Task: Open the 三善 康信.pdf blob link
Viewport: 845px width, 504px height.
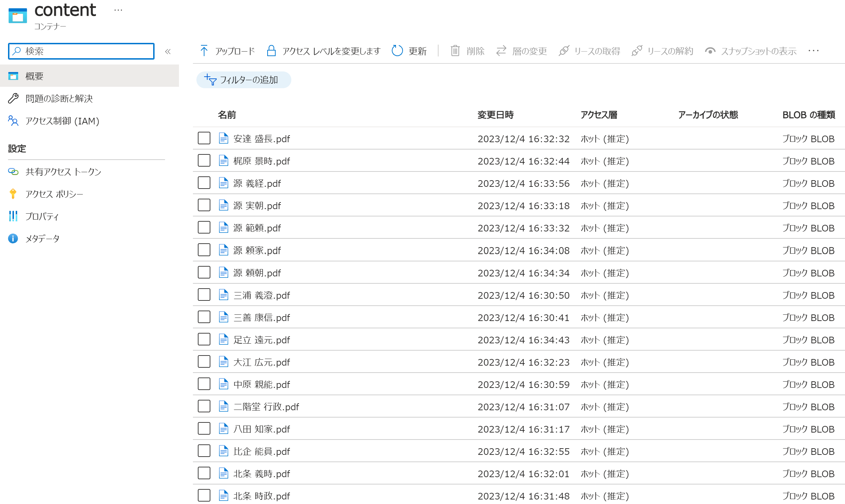Action: click(x=261, y=318)
